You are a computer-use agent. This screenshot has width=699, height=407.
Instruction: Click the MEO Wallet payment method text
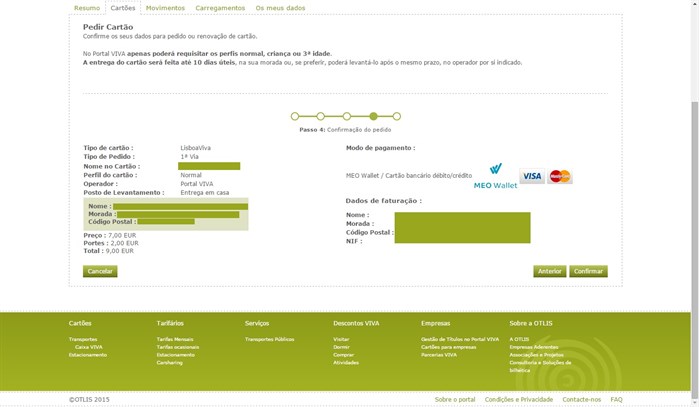pyautogui.click(x=409, y=176)
